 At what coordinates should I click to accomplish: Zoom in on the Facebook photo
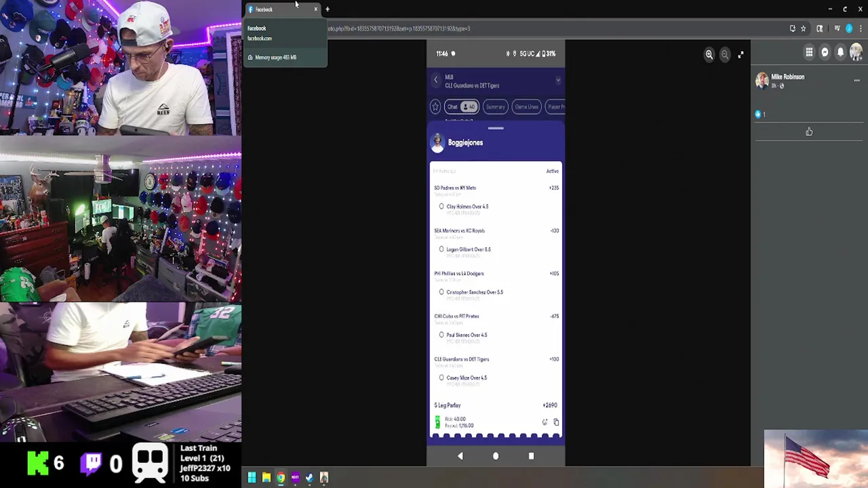click(x=709, y=54)
